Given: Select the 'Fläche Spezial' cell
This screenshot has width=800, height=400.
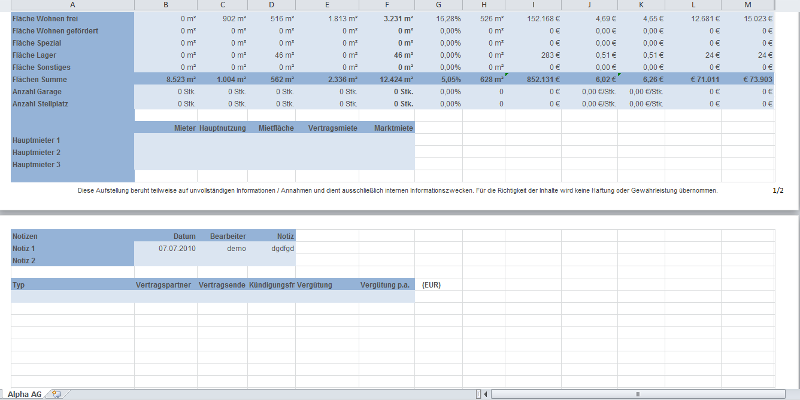Looking at the screenshot, I should [x=72, y=43].
